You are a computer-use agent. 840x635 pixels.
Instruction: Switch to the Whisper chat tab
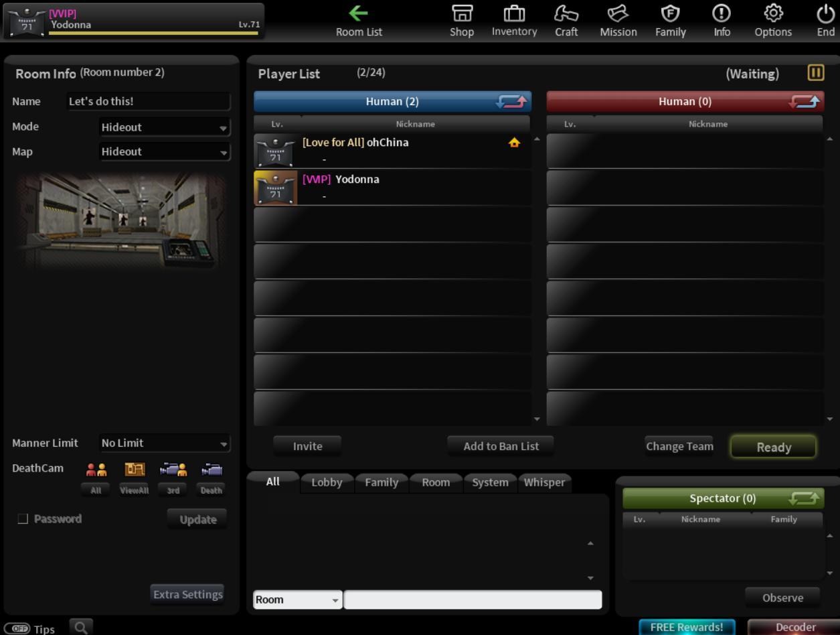544,482
